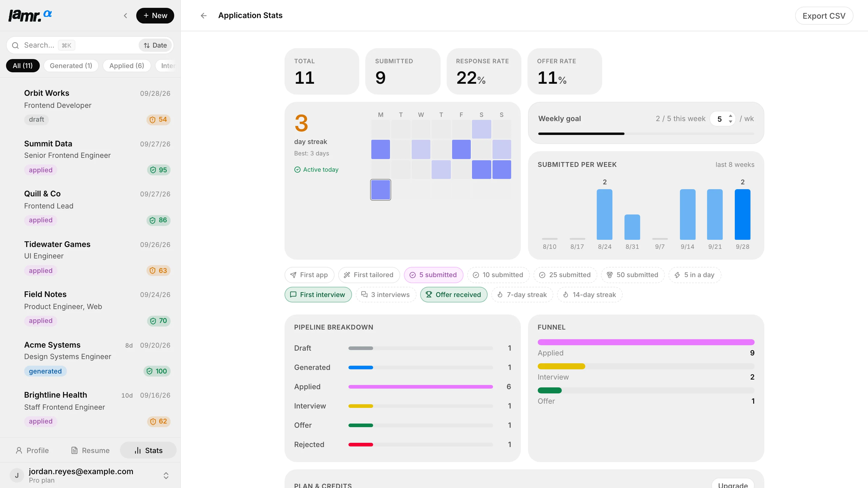Click the generated status tag on Acme Systems

[45, 371]
